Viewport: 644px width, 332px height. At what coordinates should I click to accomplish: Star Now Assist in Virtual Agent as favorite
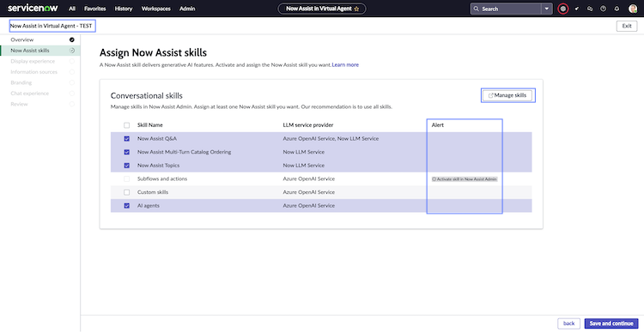tap(356, 9)
